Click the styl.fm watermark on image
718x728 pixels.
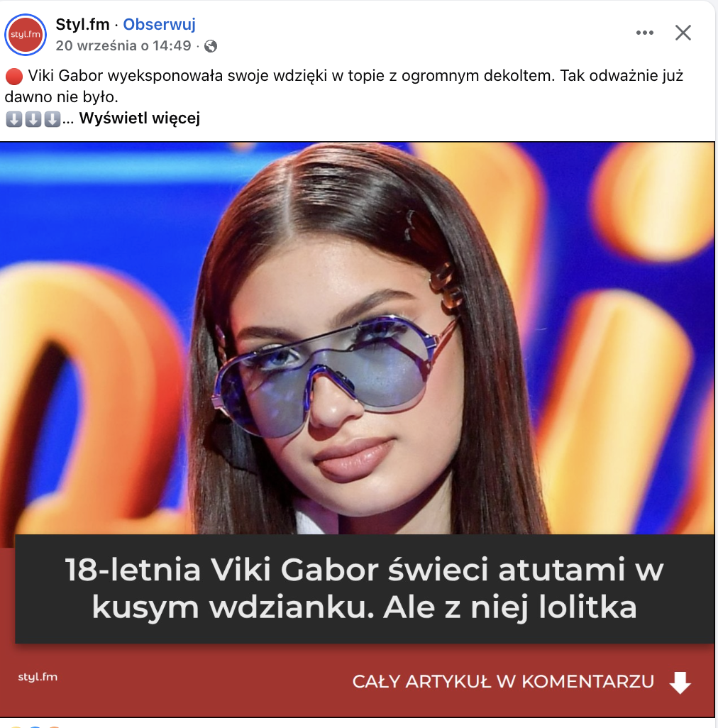[x=38, y=677]
